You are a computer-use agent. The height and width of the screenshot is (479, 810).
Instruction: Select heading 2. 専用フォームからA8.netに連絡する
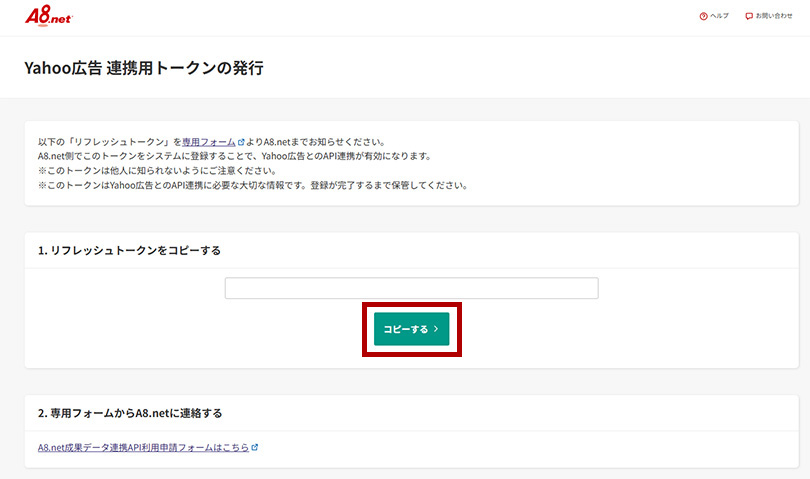pos(130,413)
